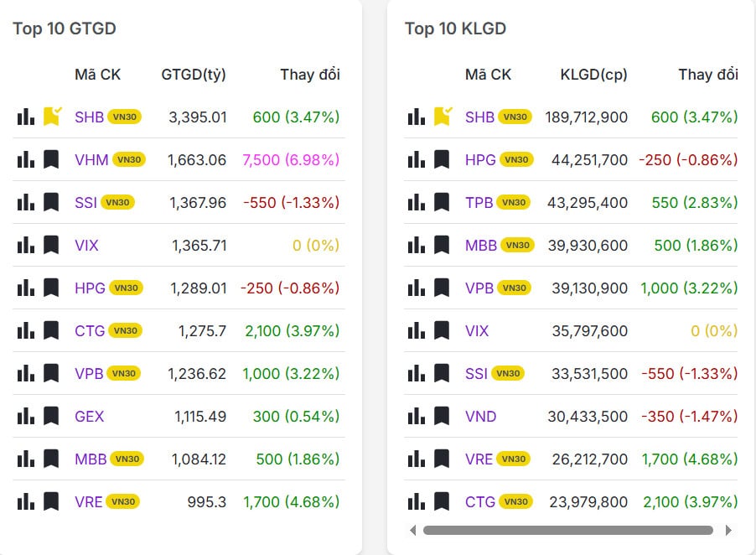Remove SHB bookmark in GTGD table
The height and width of the screenshot is (555, 756).
(52, 117)
